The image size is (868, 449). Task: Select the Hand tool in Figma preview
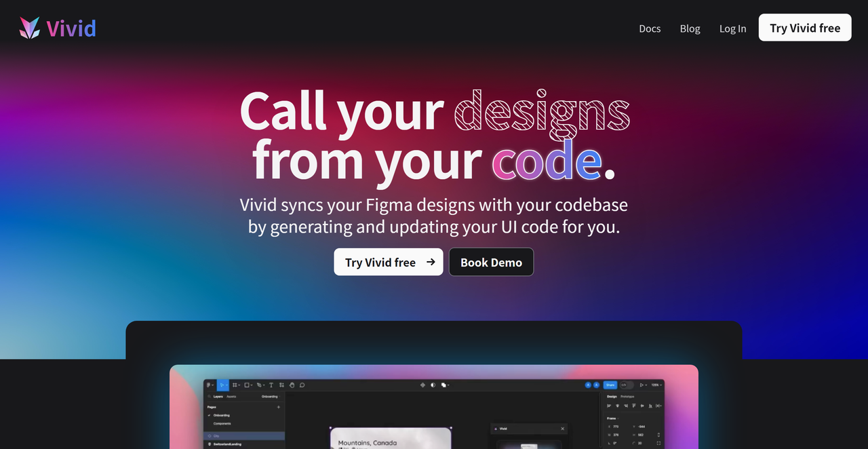pos(292,385)
